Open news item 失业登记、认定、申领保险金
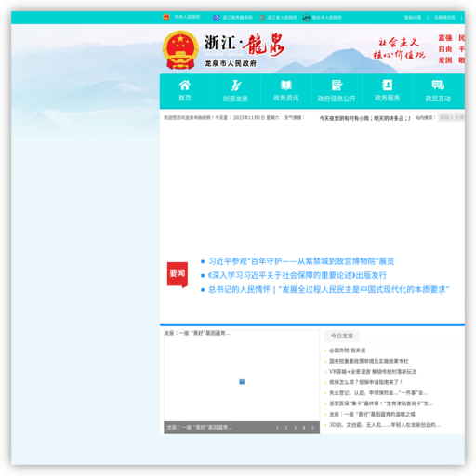Screen dimensions: 476x476 378,393
